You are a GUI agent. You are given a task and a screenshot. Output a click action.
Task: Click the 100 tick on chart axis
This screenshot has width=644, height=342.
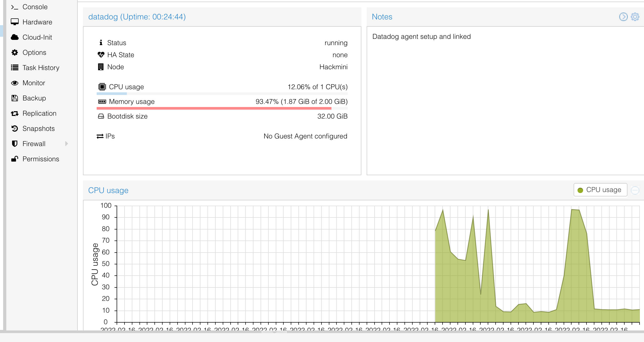[x=106, y=205]
